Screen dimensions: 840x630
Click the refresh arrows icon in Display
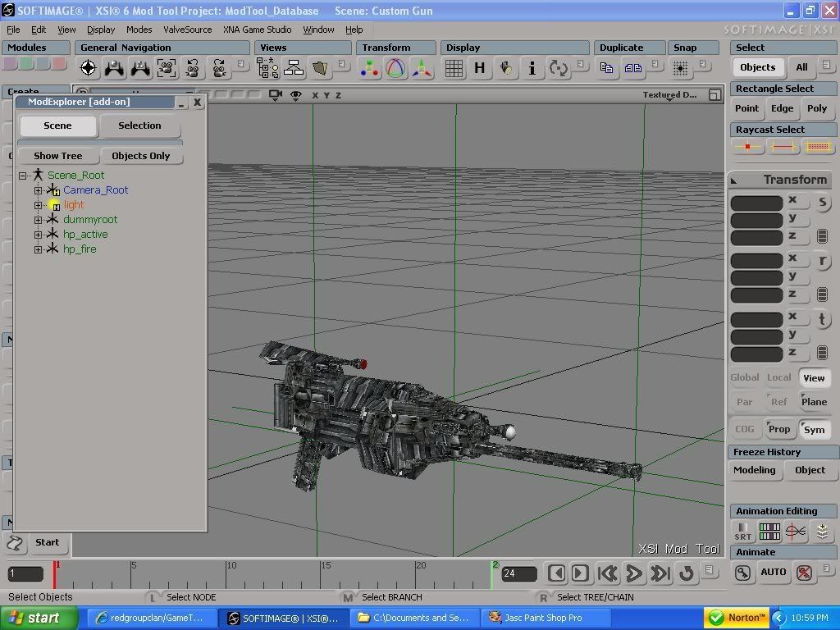(558, 68)
